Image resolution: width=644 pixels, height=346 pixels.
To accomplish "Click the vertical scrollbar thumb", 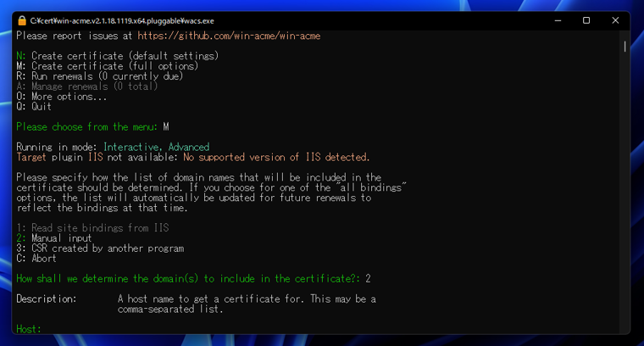I will (625, 47).
